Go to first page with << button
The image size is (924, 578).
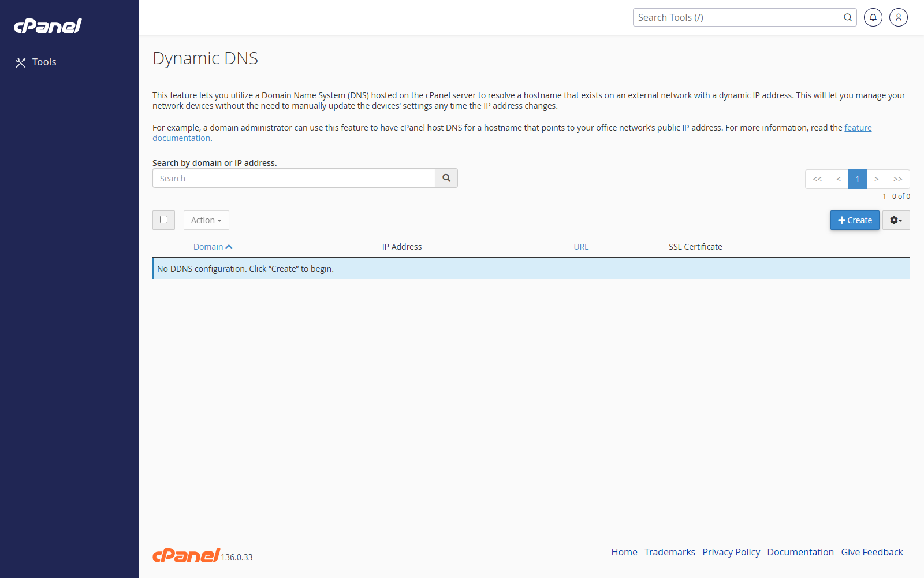pyautogui.click(x=817, y=179)
